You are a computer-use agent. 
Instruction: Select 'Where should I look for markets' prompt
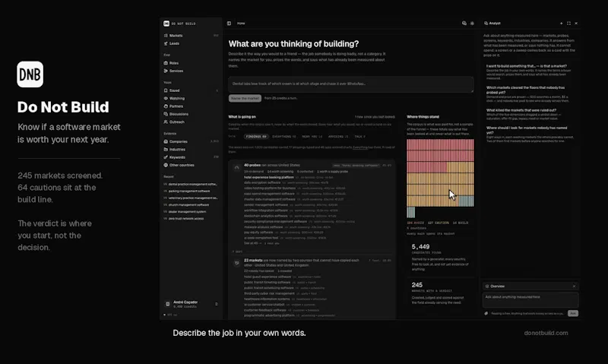[530, 135]
